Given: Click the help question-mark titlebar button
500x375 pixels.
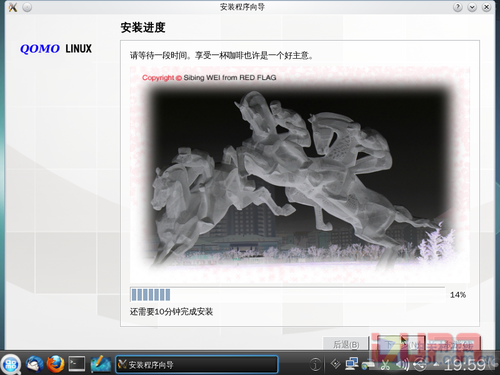Looking at the screenshot, I should (458, 7).
